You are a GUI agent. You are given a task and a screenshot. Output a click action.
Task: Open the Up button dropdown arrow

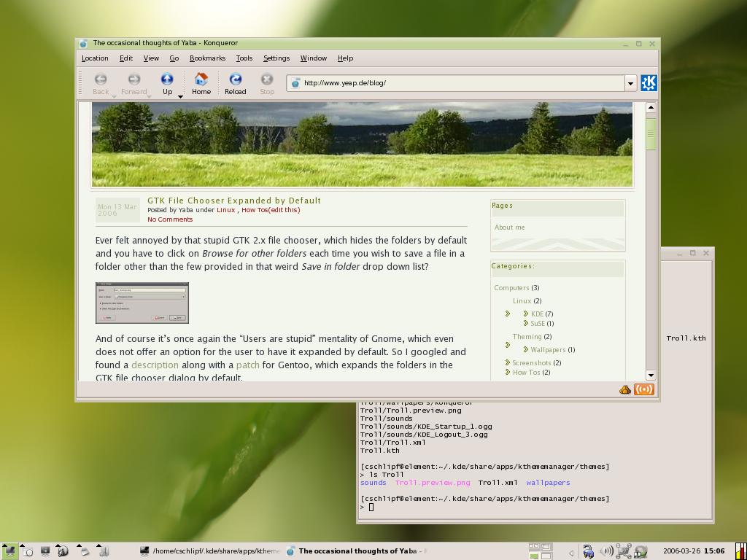(180, 97)
